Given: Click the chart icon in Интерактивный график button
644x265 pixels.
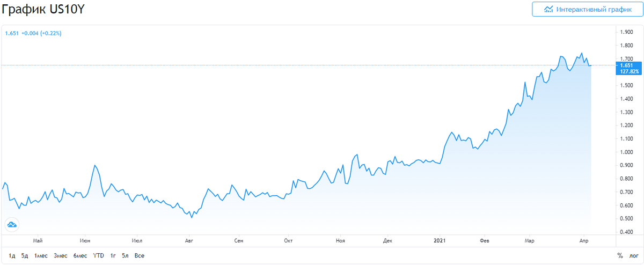Looking at the screenshot, I should tap(548, 9).
